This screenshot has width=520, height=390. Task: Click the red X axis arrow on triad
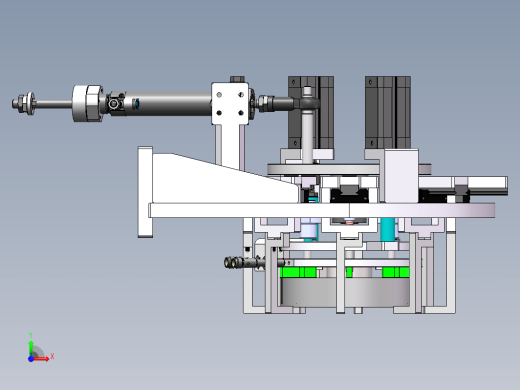click(41, 359)
